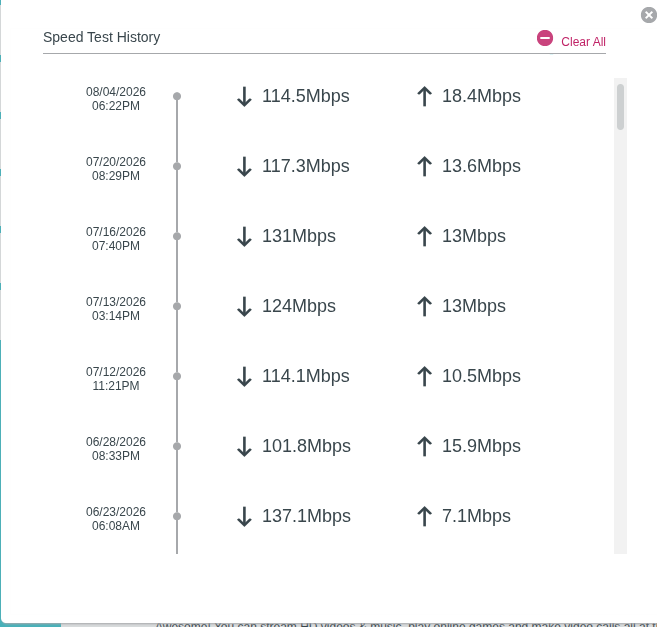
Task: Click the download arrow for 101.8Mbps
Action: click(244, 446)
